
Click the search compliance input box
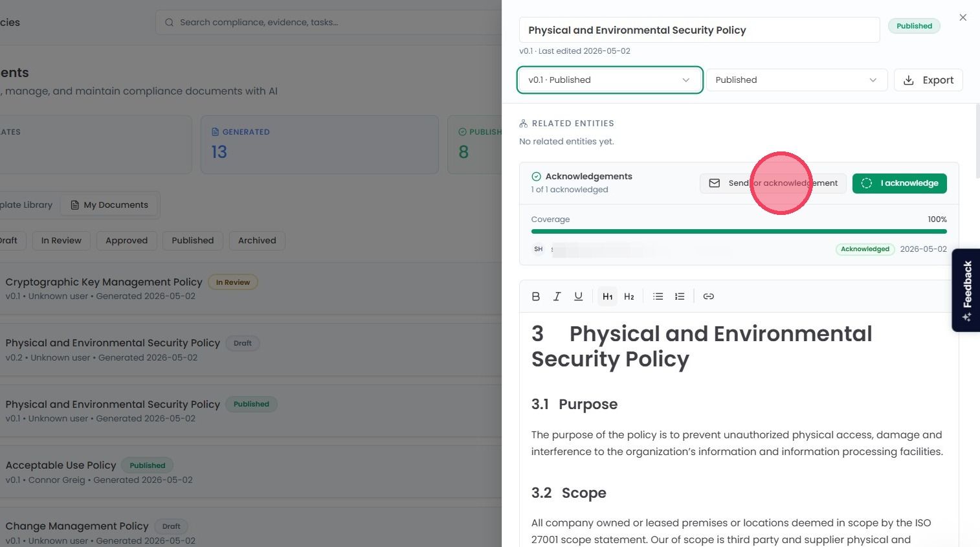(x=330, y=23)
